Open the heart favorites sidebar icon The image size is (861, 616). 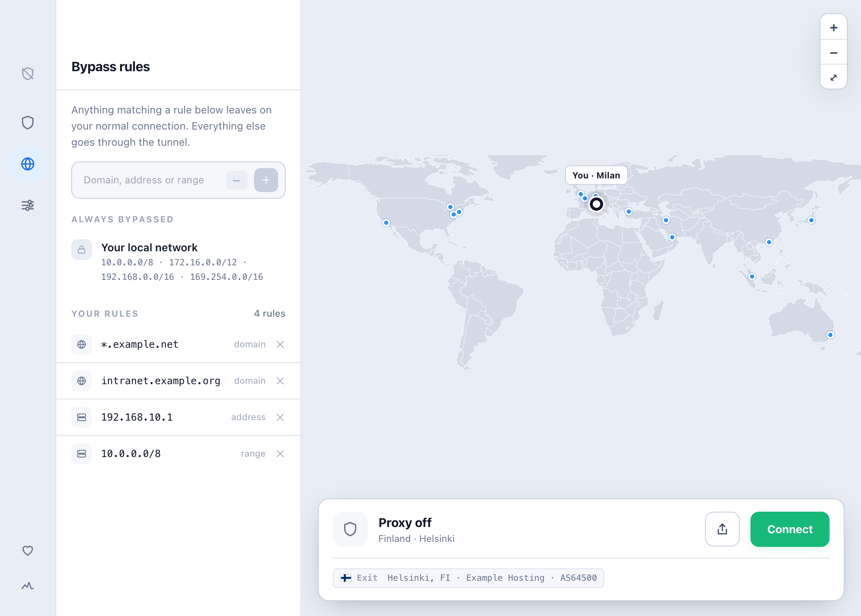click(28, 551)
